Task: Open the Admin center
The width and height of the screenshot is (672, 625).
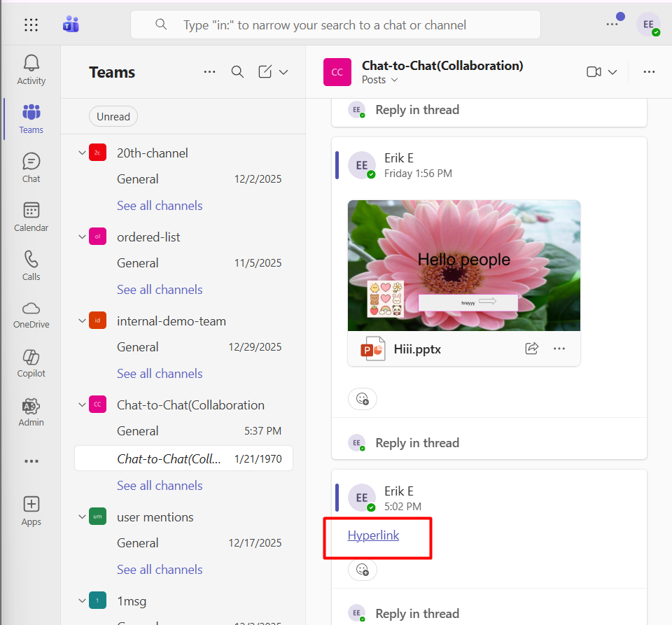Action: coord(31,412)
